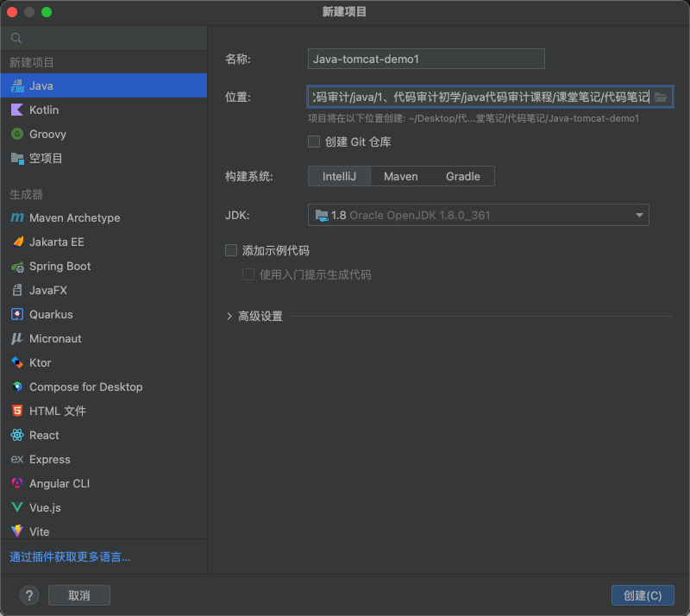This screenshot has width=690, height=616.
Task: Choose the Spring Boot generator icon
Action: [x=16, y=267]
